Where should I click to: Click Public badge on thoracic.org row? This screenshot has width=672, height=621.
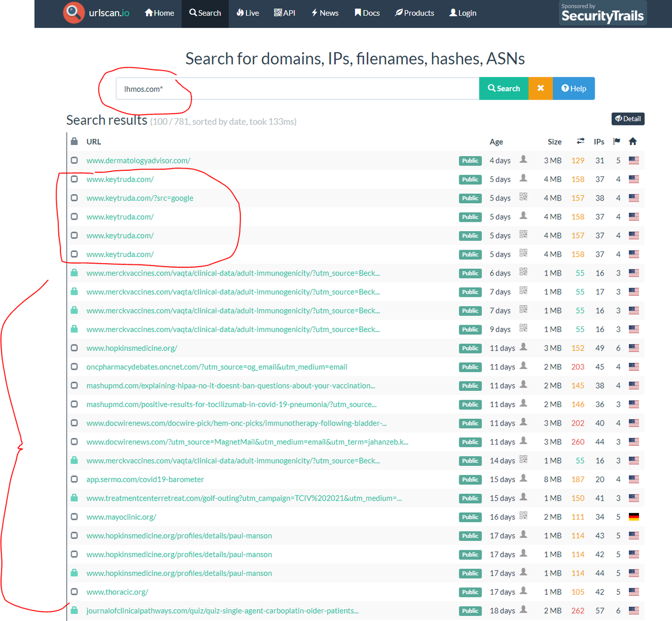tap(470, 592)
